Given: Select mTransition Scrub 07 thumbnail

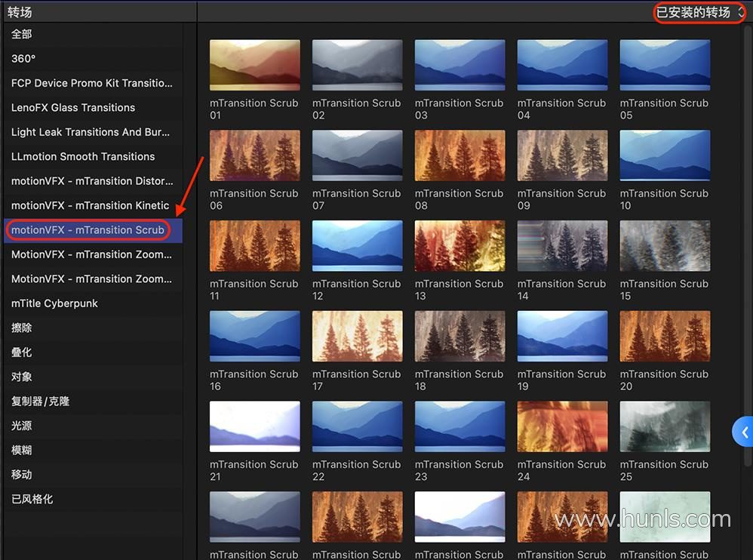Looking at the screenshot, I should [358, 155].
